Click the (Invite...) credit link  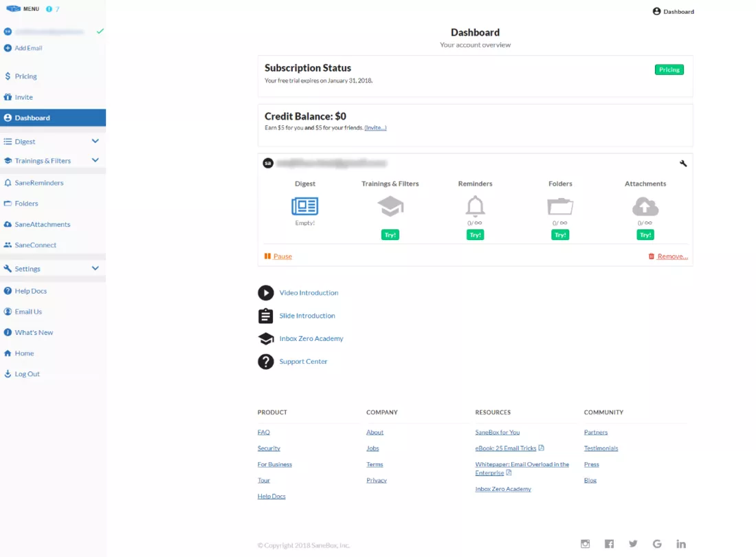coord(375,128)
